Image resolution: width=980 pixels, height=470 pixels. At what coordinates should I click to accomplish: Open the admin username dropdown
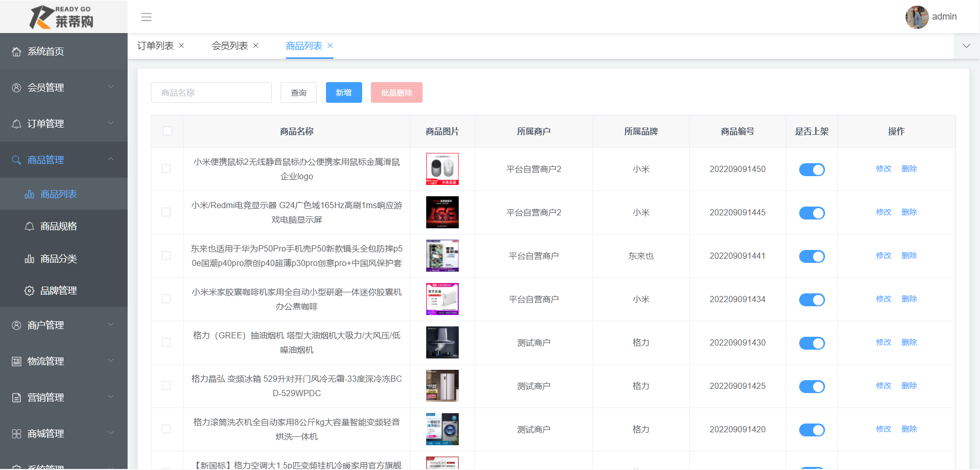coord(944,17)
